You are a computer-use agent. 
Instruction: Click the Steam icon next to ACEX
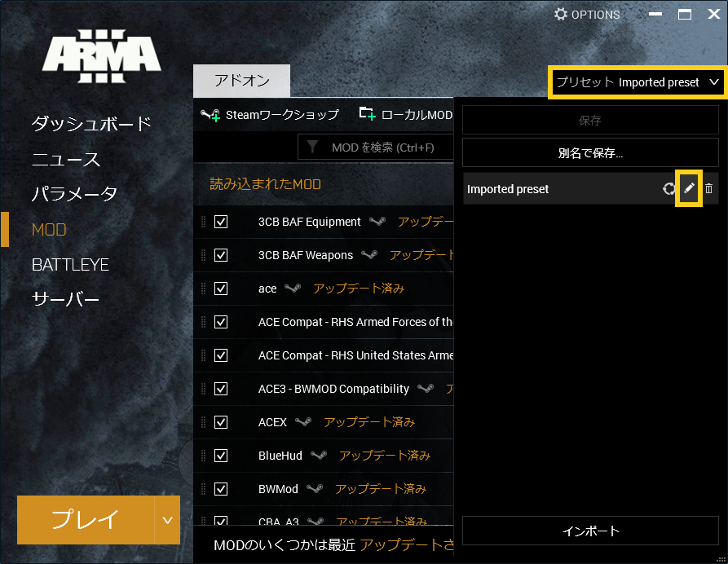pyautogui.click(x=303, y=422)
